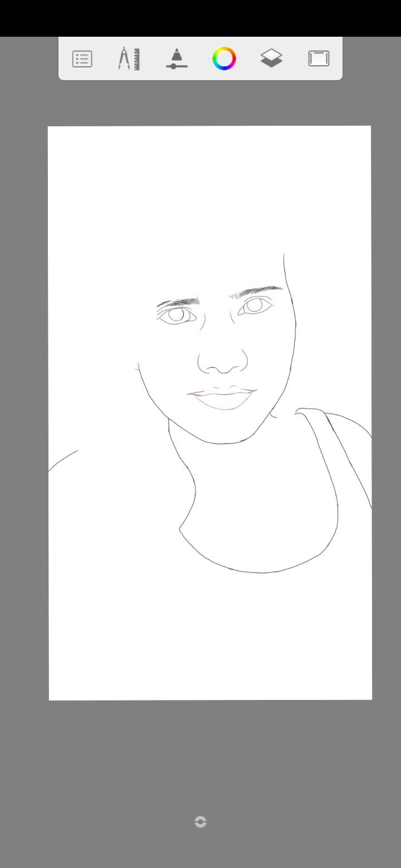This screenshot has height=868, width=401.
Task: Open the layers panel icon
Action: click(271, 58)
